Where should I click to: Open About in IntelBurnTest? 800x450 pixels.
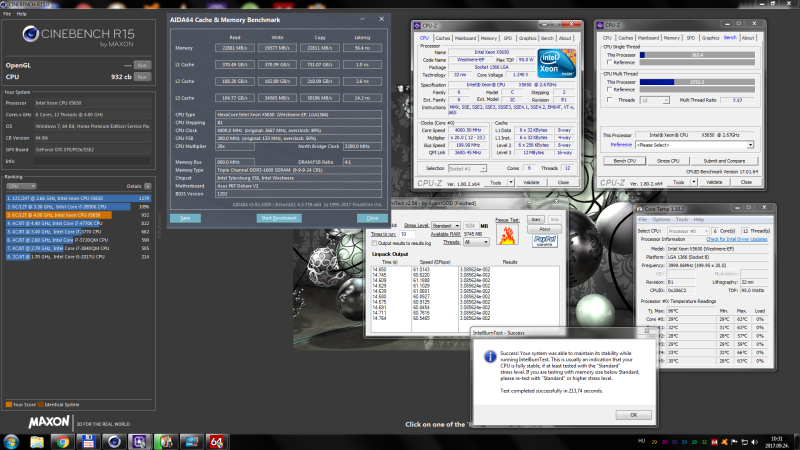pyautogui.click(x=544, y=229)
